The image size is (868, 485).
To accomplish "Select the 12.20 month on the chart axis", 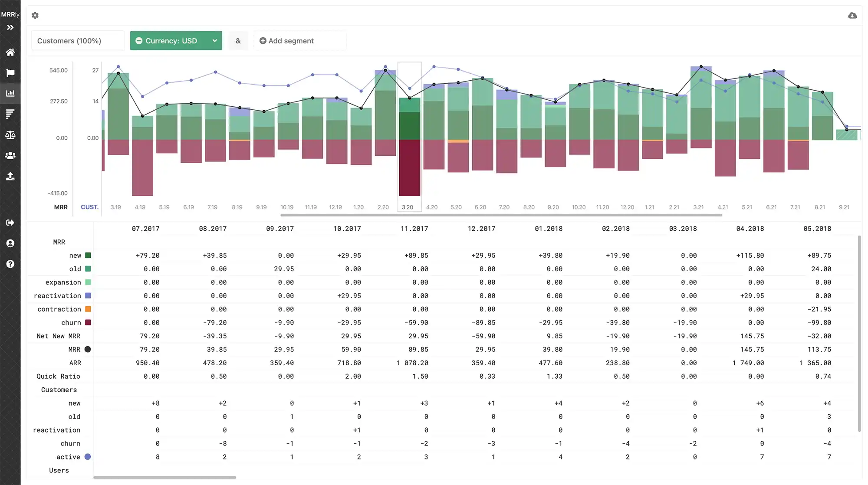I will [627, 207].
